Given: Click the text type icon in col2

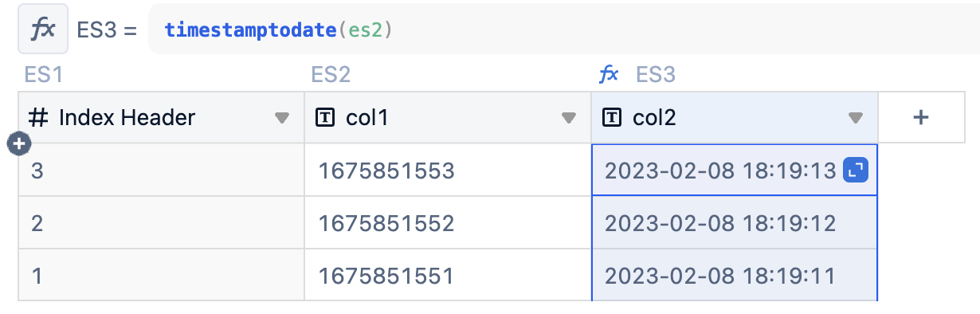Looking at the screenshot, I should pyautogui.click(x=612, y=118).
